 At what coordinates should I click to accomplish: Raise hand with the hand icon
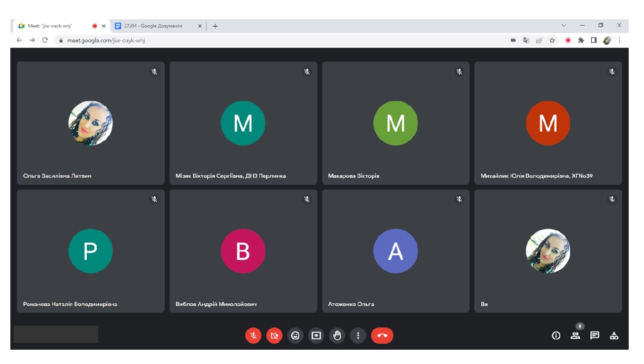(x=337, y=336)
